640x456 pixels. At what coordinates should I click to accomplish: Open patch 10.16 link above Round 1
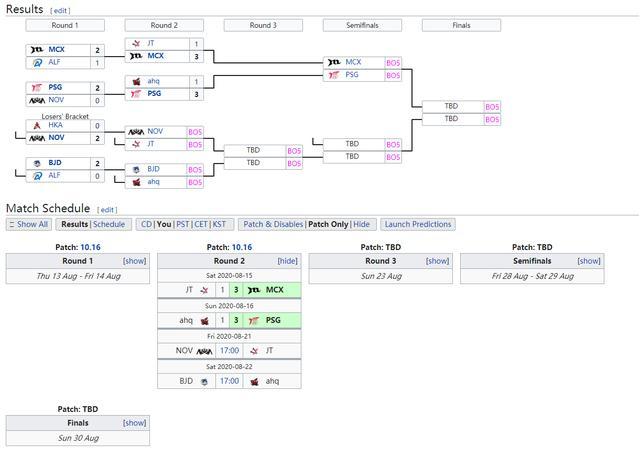90,247
